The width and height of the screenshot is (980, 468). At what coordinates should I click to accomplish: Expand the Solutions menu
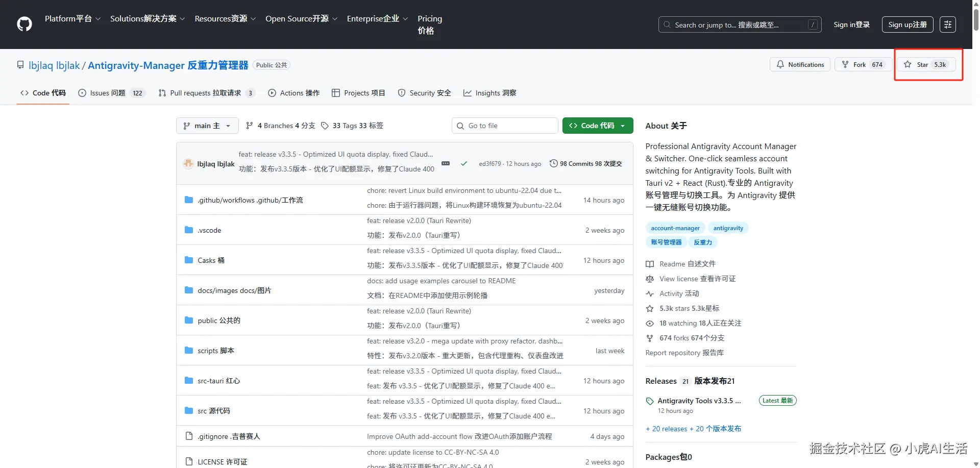point(148,18)
